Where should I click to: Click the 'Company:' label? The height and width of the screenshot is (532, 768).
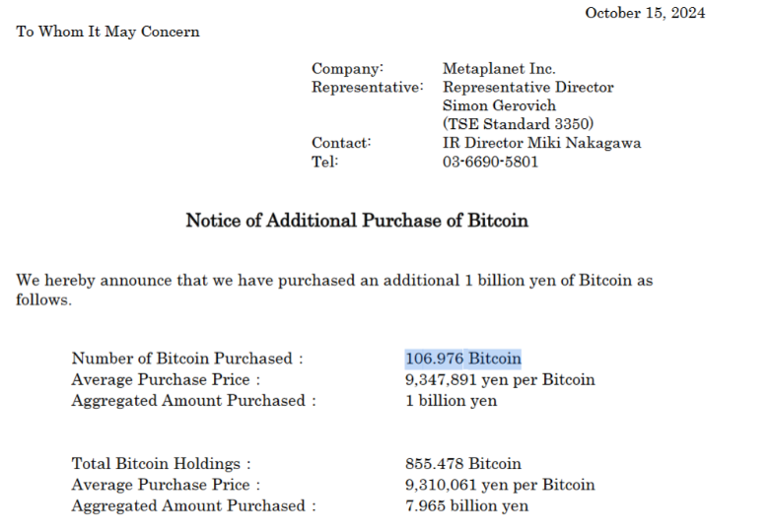347,69
